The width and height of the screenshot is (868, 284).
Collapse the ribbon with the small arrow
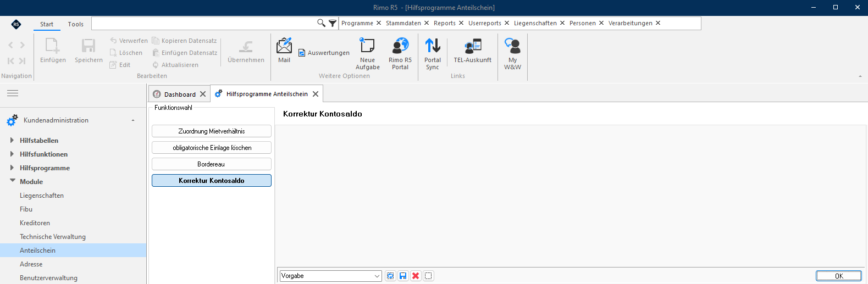(x=860, y=76)
